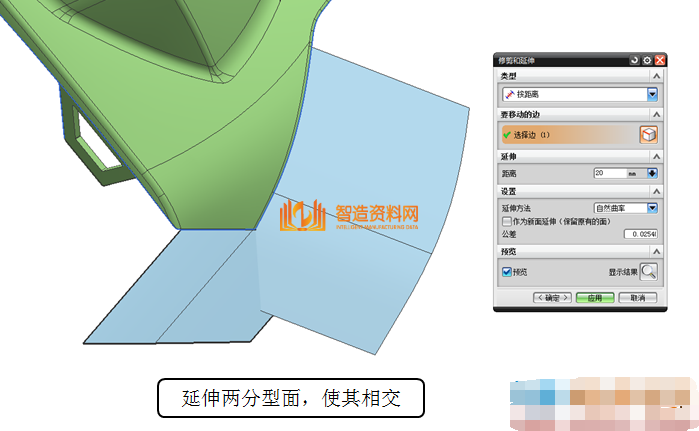Click the 确定 button
Image resolution: width=699 pixels, height=431 pixels.
tap(552, 298)
